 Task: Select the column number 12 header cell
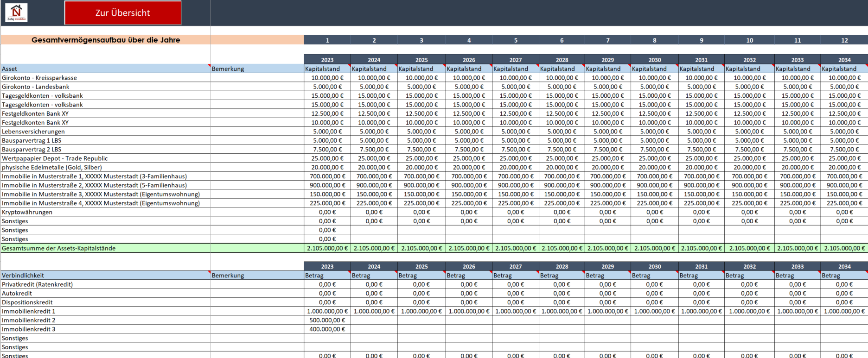(x=844, y=40)
